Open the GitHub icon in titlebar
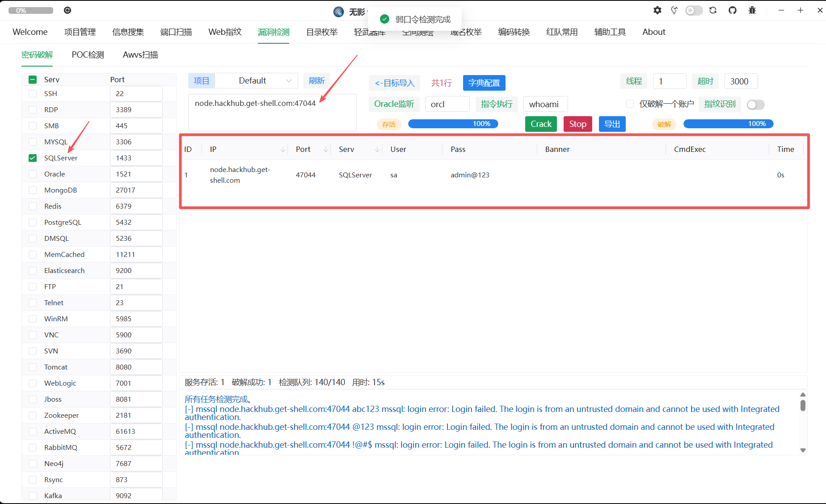Screen dimensions: 826x504 733,10
